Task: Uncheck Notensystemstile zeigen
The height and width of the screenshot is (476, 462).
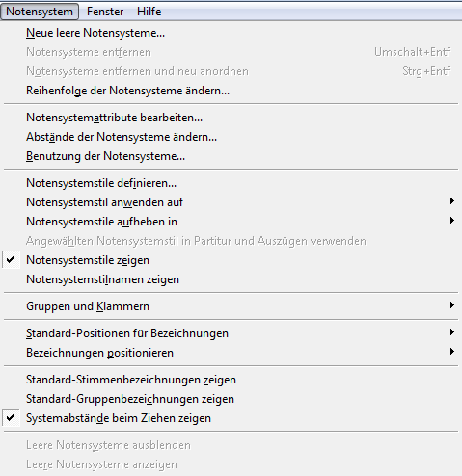Action: point(231,260)
